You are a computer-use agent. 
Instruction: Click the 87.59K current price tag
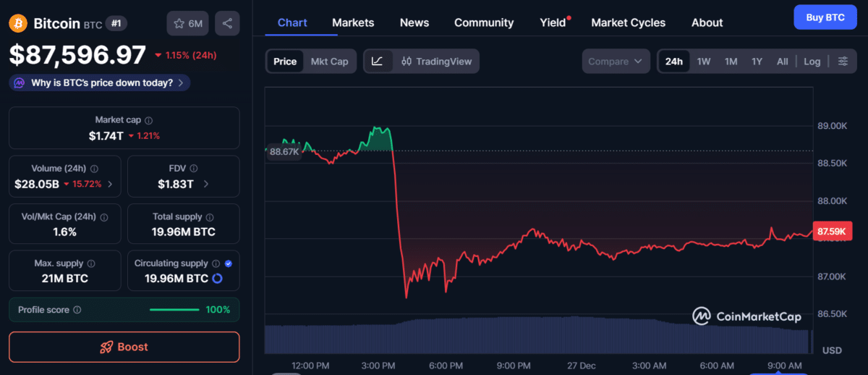(x=833, y=231)
